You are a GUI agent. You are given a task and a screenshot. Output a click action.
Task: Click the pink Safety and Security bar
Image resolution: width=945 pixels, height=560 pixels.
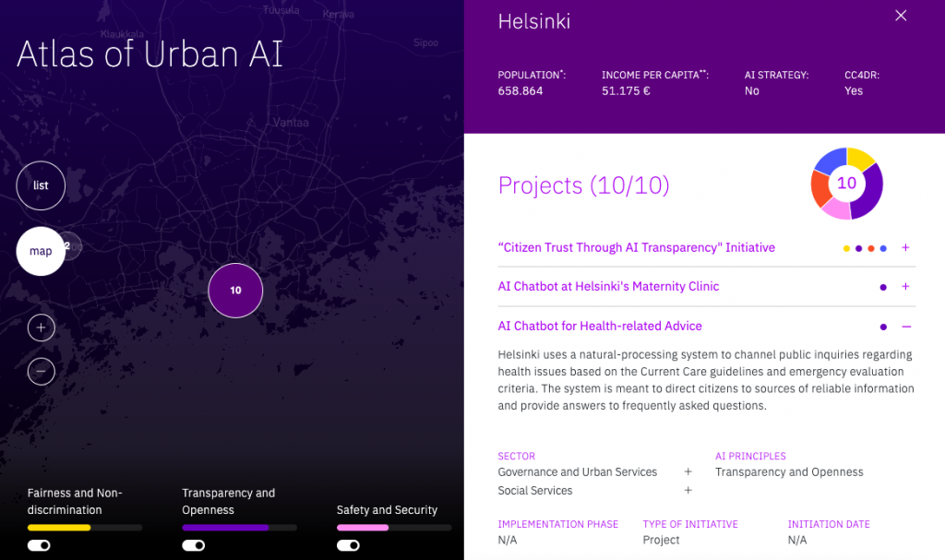click(363, 528)
